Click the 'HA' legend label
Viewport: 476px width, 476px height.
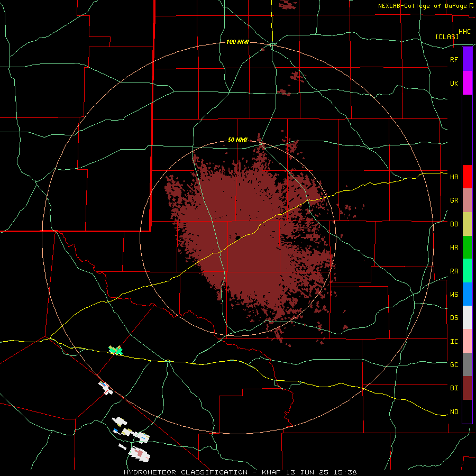[x=454, y=177]
